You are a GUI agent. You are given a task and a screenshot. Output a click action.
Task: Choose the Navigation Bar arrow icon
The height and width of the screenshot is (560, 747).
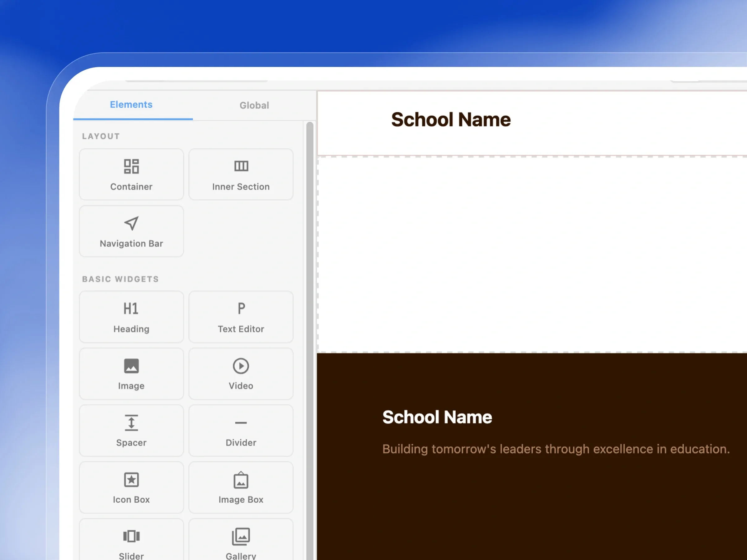(x=131, y=223)
